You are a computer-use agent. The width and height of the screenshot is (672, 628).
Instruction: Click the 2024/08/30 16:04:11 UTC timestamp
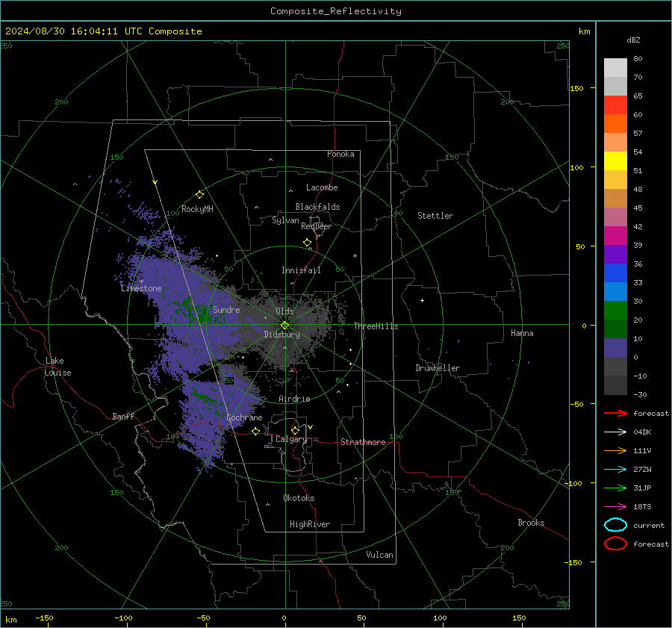[x=103, y=31]
